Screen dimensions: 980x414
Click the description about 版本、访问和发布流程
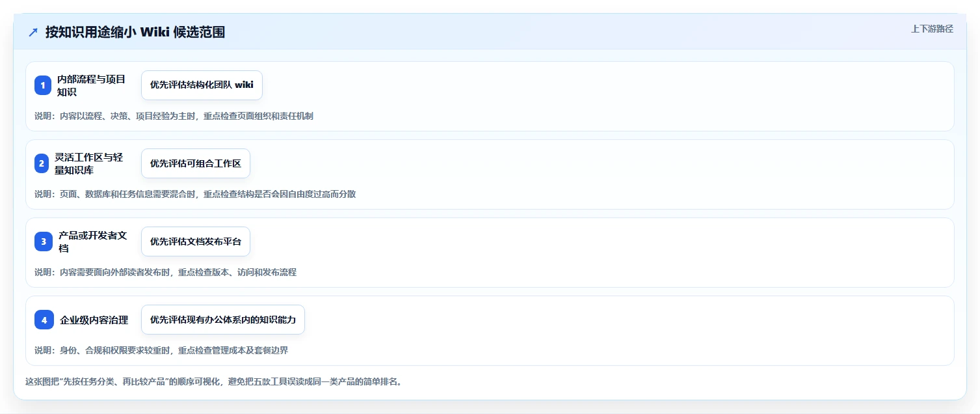(166, 272)
